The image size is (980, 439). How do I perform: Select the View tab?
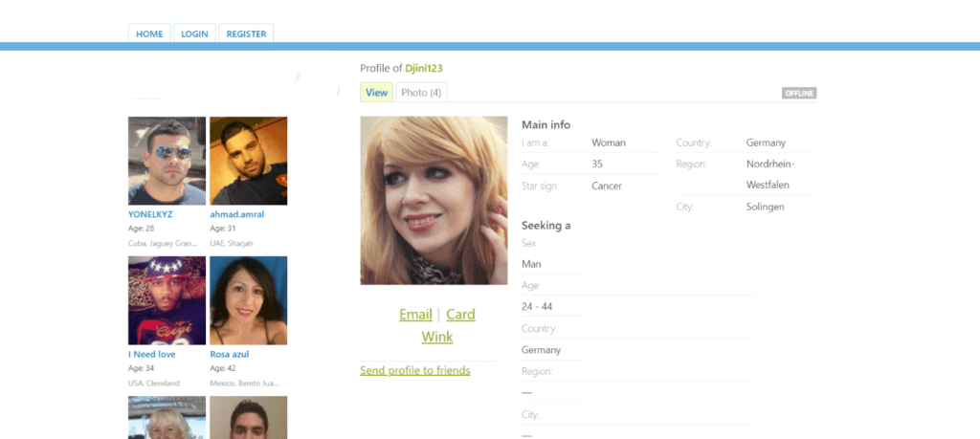376,93
